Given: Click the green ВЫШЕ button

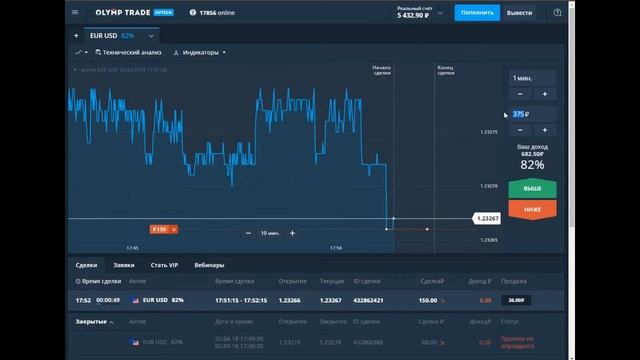Looking at the screenshot, I should click(532, 189).
